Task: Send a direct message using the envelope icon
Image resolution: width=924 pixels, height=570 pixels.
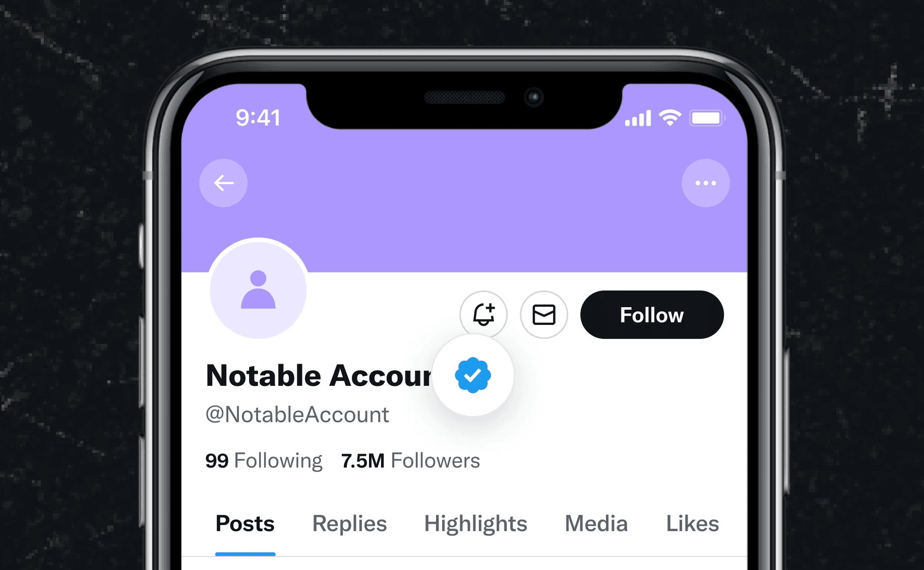Action: pyautogui.click(x=543, y=314)
